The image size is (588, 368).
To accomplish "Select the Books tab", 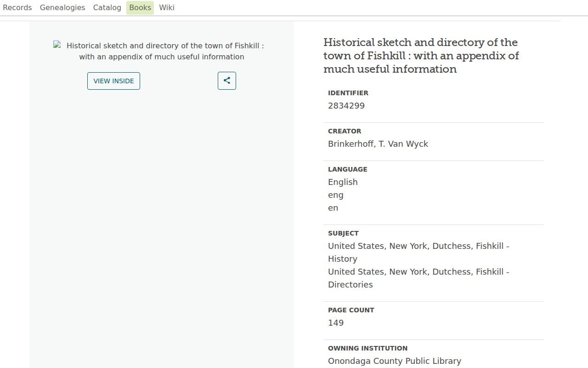I will tap(140, 7).
